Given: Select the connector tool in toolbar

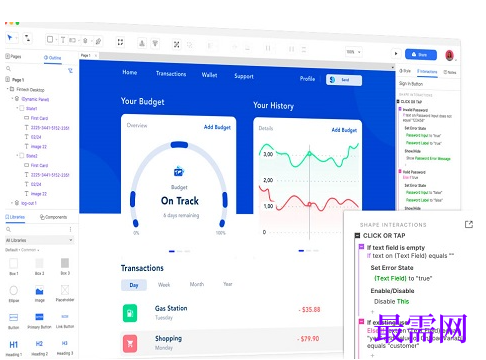Looking at the screenshot, I should click(x=27, y=38).
